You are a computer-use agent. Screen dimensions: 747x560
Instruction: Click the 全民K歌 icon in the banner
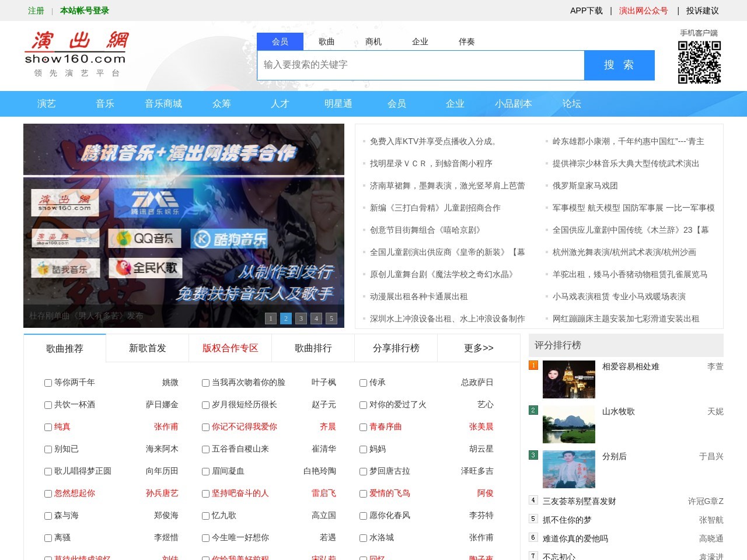[x=145, y=268]
